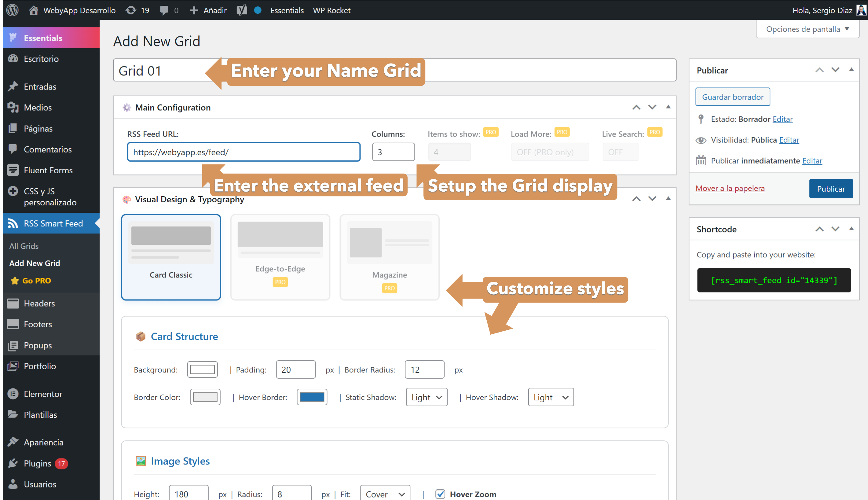Open the Popups sidebar section
This screenshot has width=868, height=500.
click(x=38, y=345)
